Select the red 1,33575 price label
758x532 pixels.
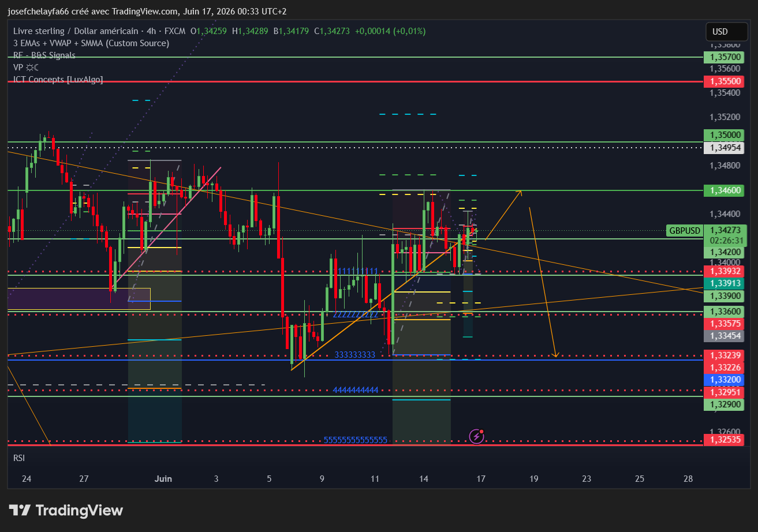click(x=723, y=324)
